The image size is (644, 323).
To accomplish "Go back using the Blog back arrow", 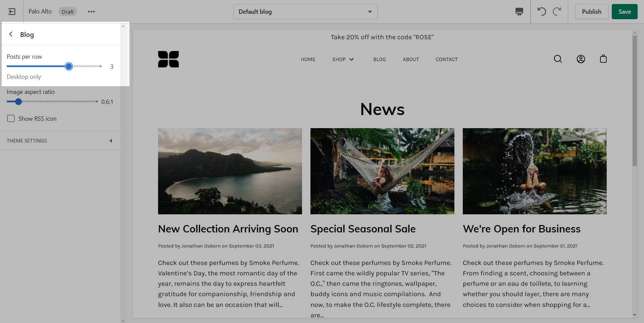I will coord(11,34).
